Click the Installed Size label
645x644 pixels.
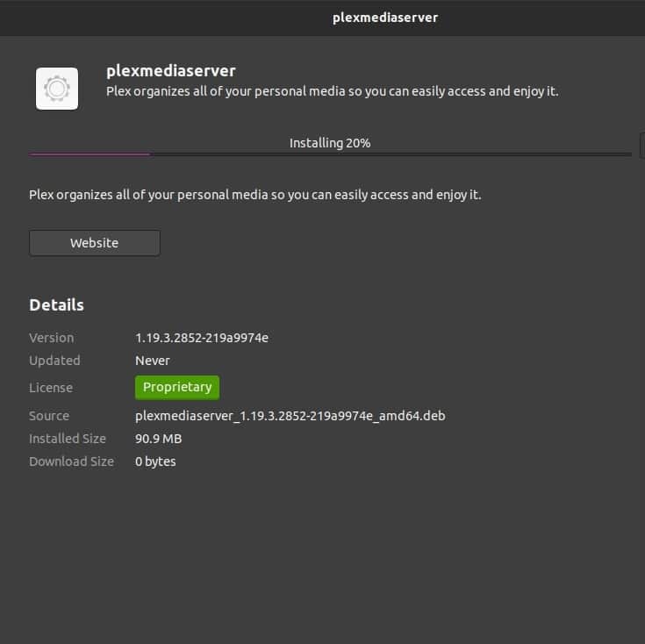(x=68, y=439)
